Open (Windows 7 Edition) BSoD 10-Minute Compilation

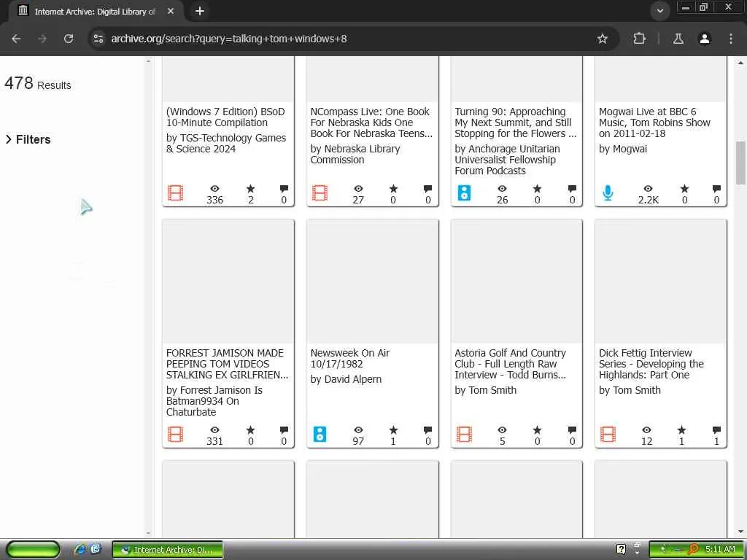pos(225,117)
